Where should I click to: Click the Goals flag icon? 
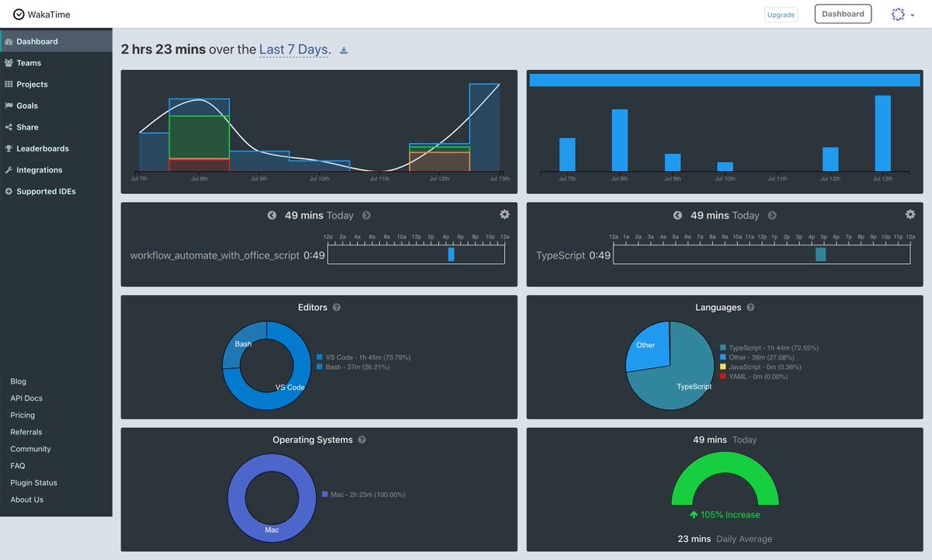(x=9, y=106)
